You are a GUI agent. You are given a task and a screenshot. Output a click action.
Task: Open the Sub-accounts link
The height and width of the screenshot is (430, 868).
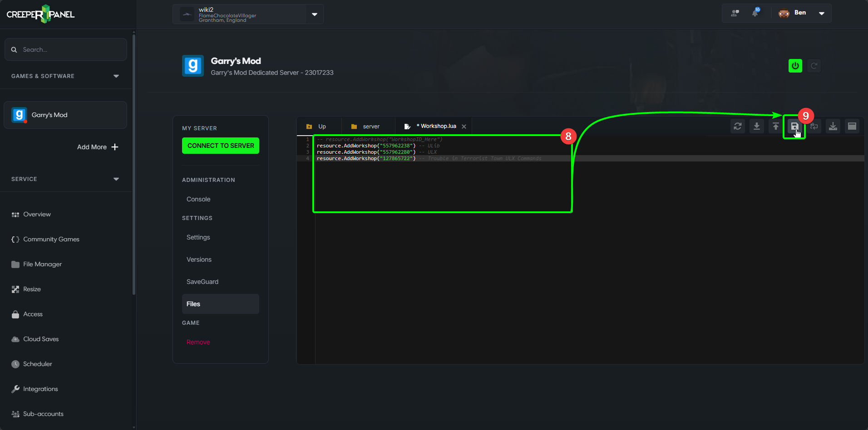[43, 414]
